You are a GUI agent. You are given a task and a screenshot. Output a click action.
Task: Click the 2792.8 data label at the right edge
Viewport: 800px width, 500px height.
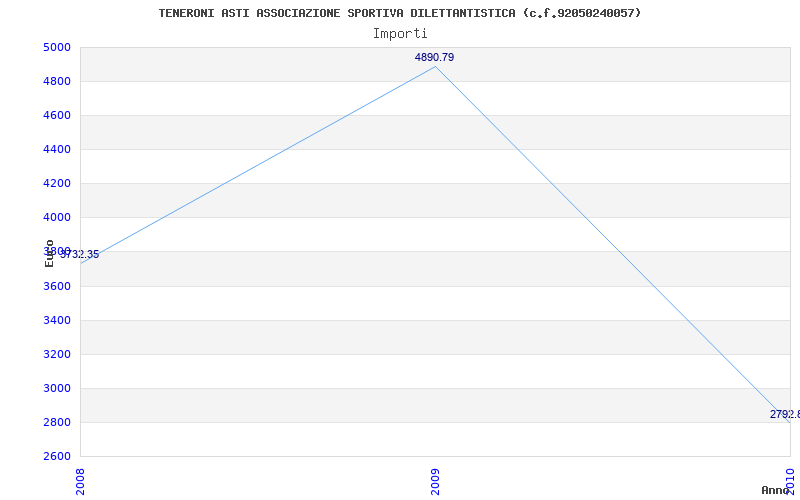[x=785, y=414]
